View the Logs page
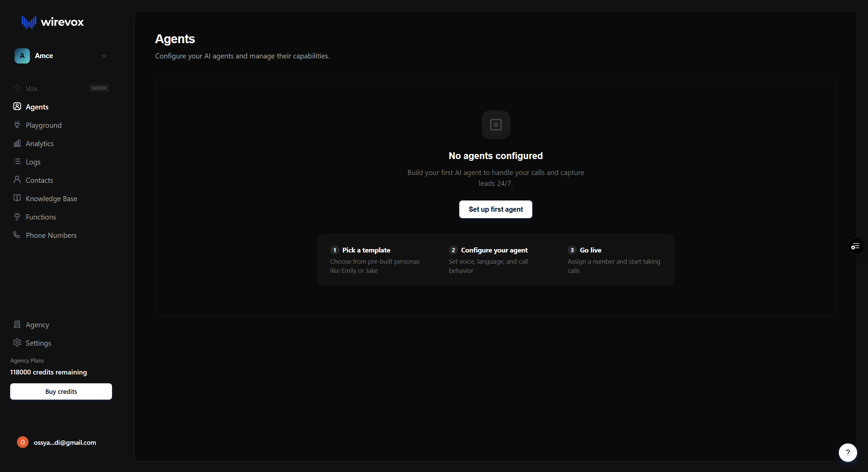 (33, 162)
